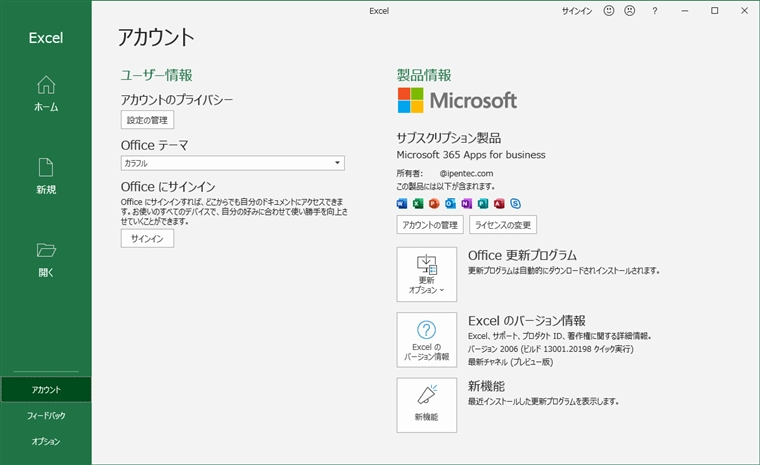This screenshot has width=760, height=465.
Task: Click the Skype app icon
Action: point(515,204)
